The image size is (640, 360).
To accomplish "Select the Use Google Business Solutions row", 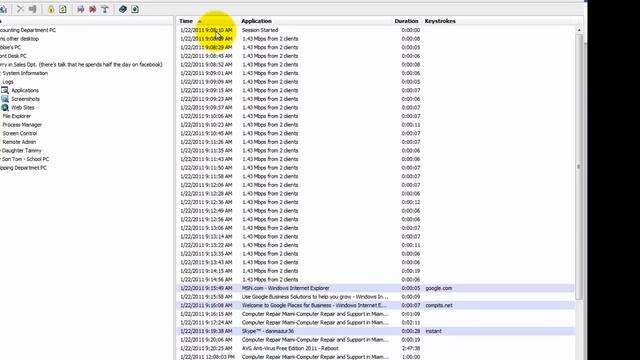I will point(376,297).
